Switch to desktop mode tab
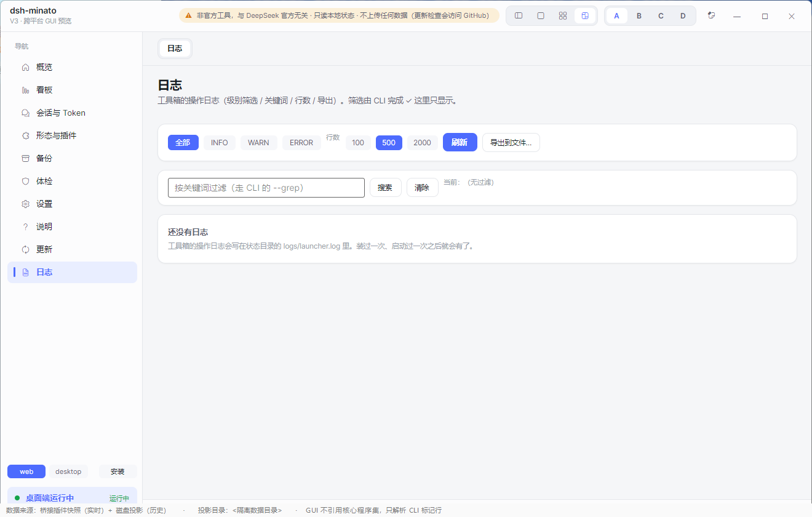This screenshot has width=812, height=517. pyautogui.click(x=68, y=471)
